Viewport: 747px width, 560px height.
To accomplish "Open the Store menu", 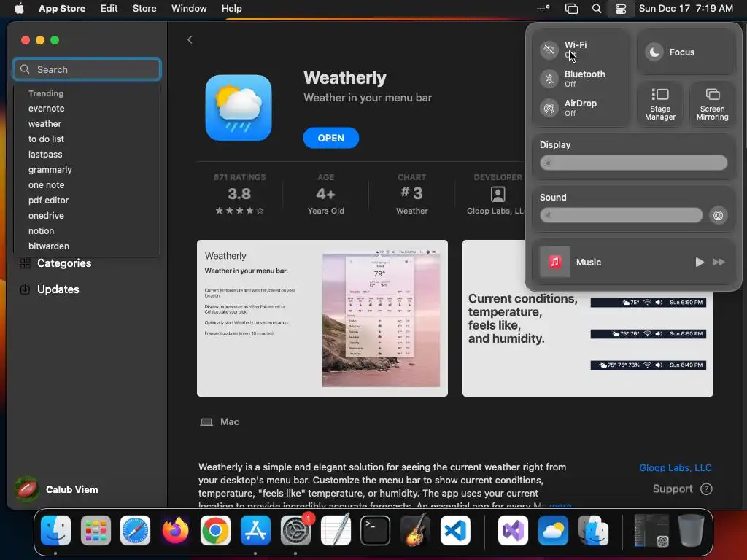I will click(144, 9).
